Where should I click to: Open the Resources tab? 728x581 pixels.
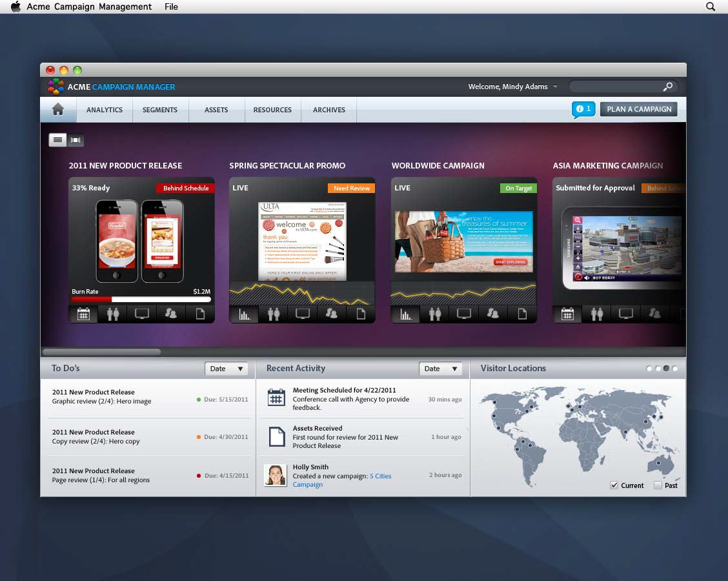tap(272, 110)
